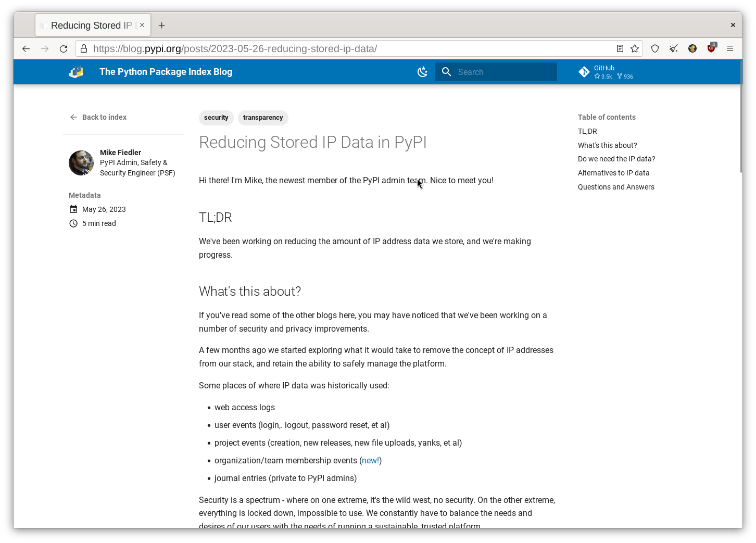Image resolution: width=756 pixels, height=543 pixels.
Task: Bookmark this page with the star icon
Action: tap(635, 48)
